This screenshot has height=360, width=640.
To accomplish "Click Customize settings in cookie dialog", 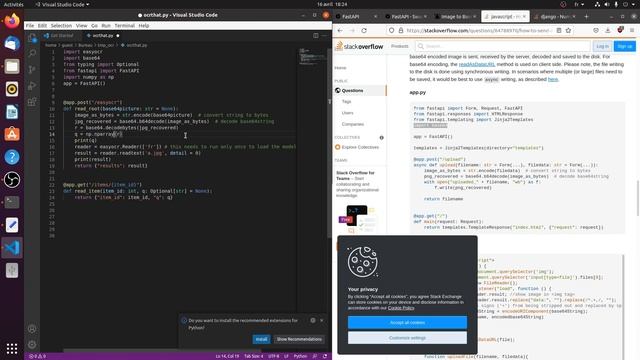I will click(x=407, y=338).
